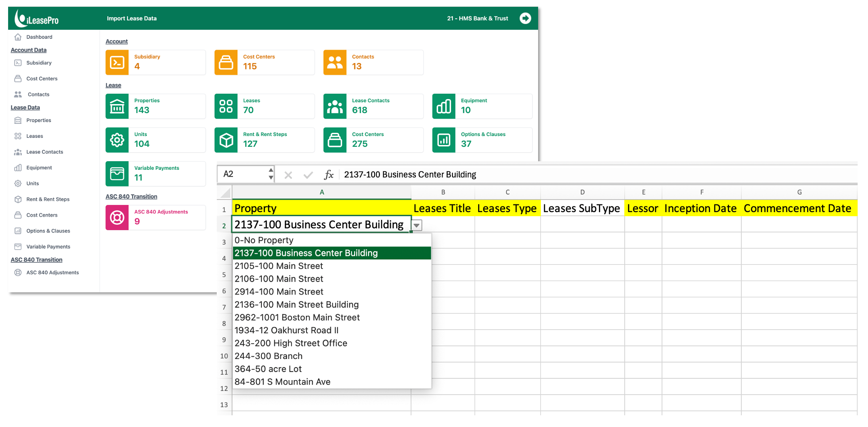Viewport: 868px width, 427px height.
Task: Open the Properties 143 card
Action: pyautogui.click(x=155, y=106)
